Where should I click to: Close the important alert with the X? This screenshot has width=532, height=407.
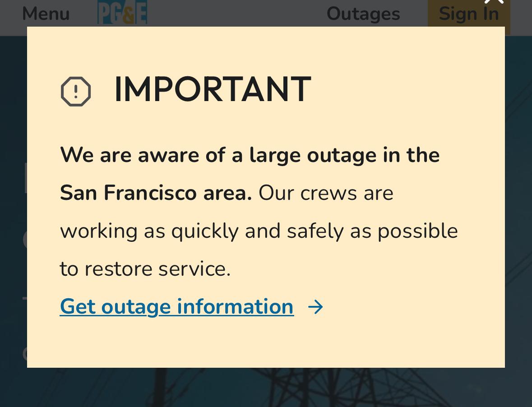click(x=494, y=2)
